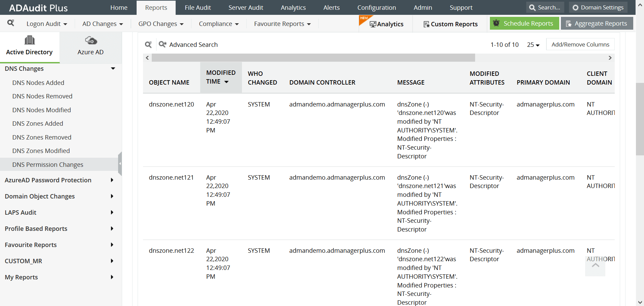This screenshot has width=644, height=306.
Task: Switch to the File Audit tab
Action: pos(198,7)
